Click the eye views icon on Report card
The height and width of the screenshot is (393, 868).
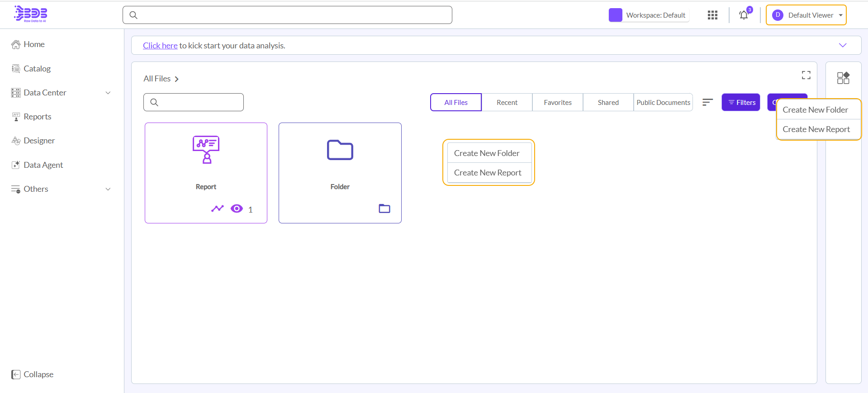[x=237, y=208]
